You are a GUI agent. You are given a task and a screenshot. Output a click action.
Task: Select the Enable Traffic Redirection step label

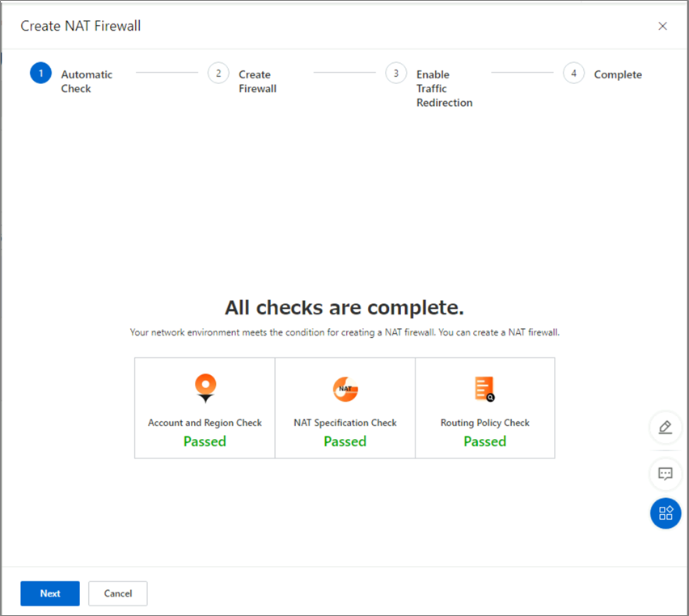(444, 88)
